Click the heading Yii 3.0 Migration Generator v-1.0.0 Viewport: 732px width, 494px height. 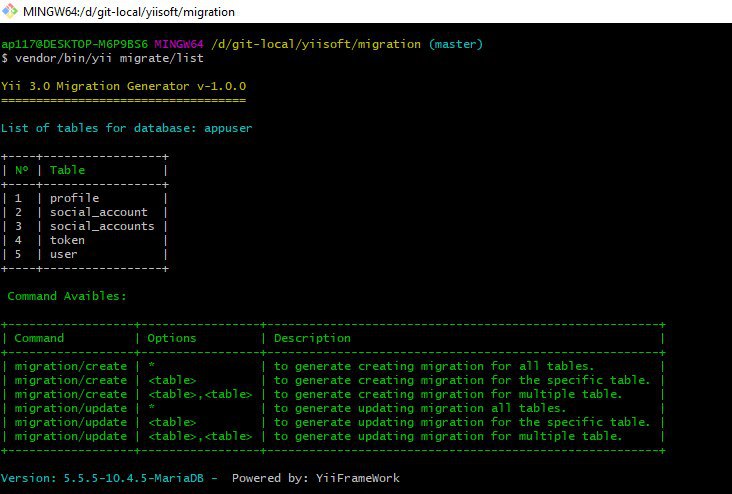coord(124,86)
